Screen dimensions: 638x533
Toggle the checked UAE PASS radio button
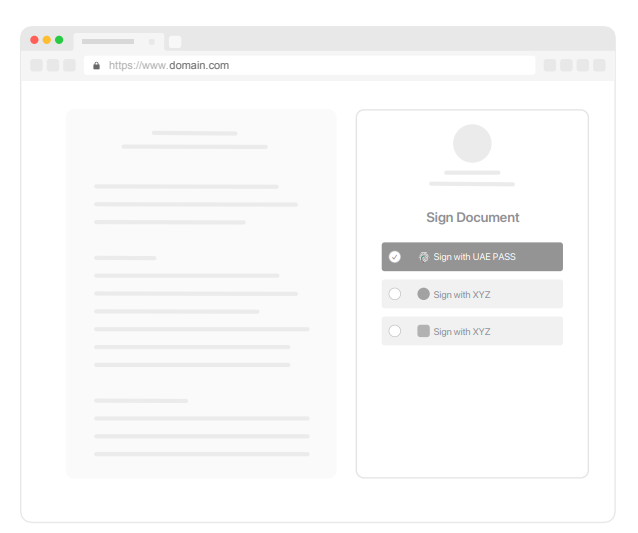395,257
